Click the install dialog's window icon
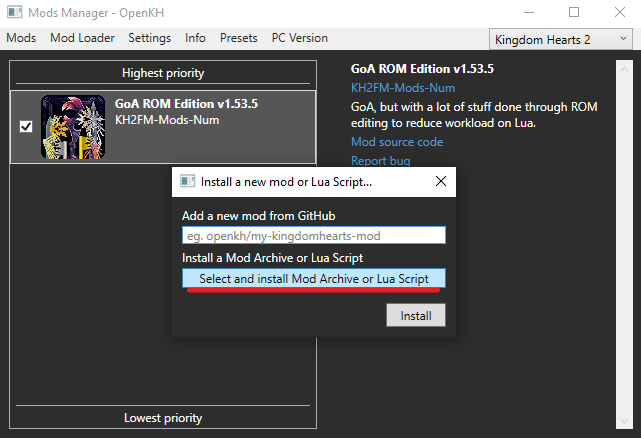The height and width of the screenshot is (438, 641). tap(186, 182)
